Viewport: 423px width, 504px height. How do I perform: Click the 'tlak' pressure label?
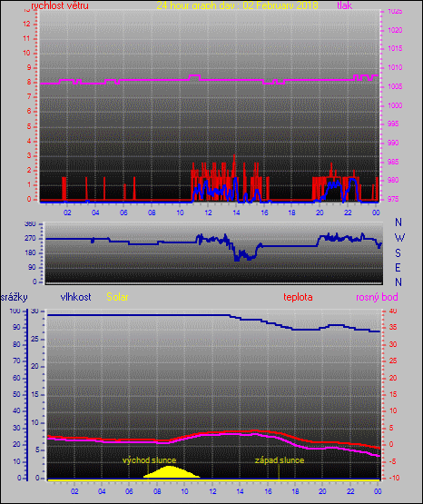(x=345, y=5)
